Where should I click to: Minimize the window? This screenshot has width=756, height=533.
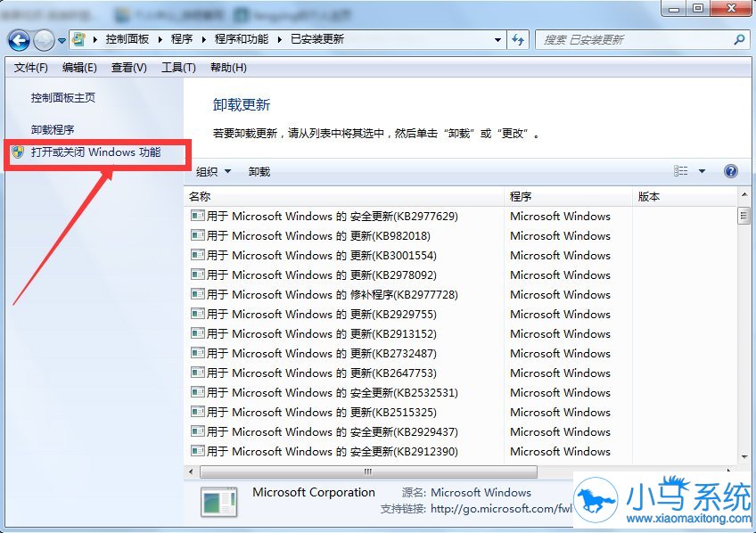pyautogui.click(x=674, y=8)
